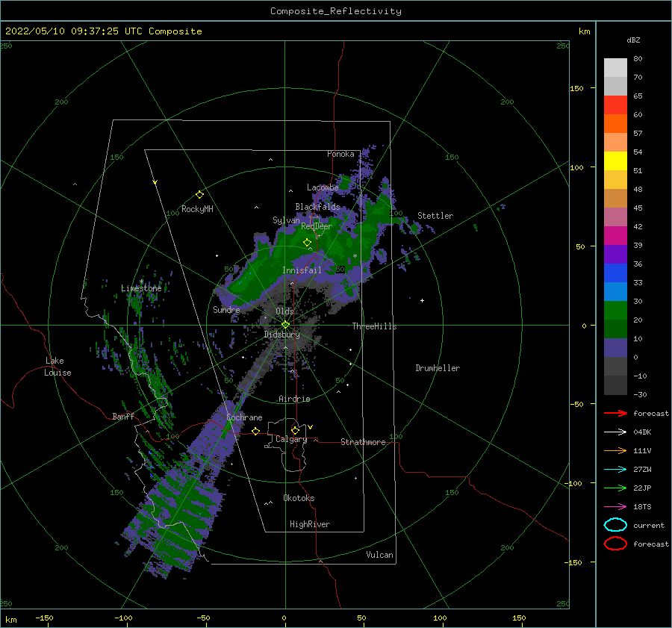Click the yellow diamond marker near Cochrane
Screen dimensions: 672x628
256,432
